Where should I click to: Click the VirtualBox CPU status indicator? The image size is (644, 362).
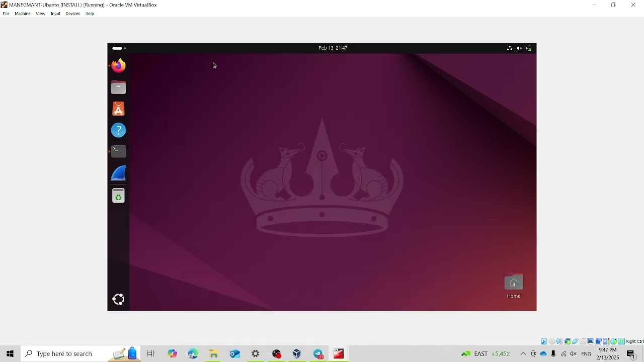(x=606, y=341)
